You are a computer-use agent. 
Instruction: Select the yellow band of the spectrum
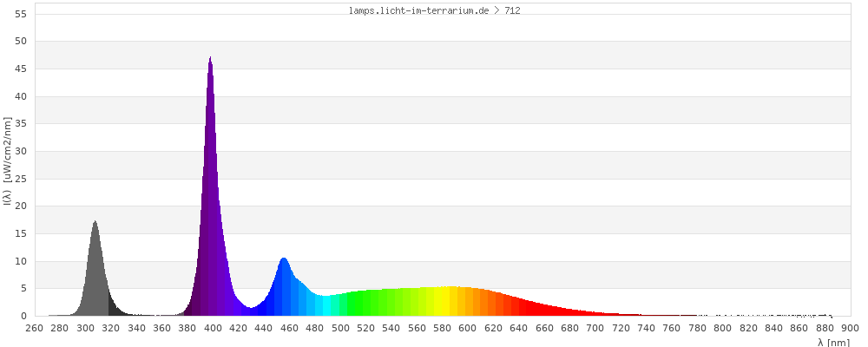[x=443, y=302]
